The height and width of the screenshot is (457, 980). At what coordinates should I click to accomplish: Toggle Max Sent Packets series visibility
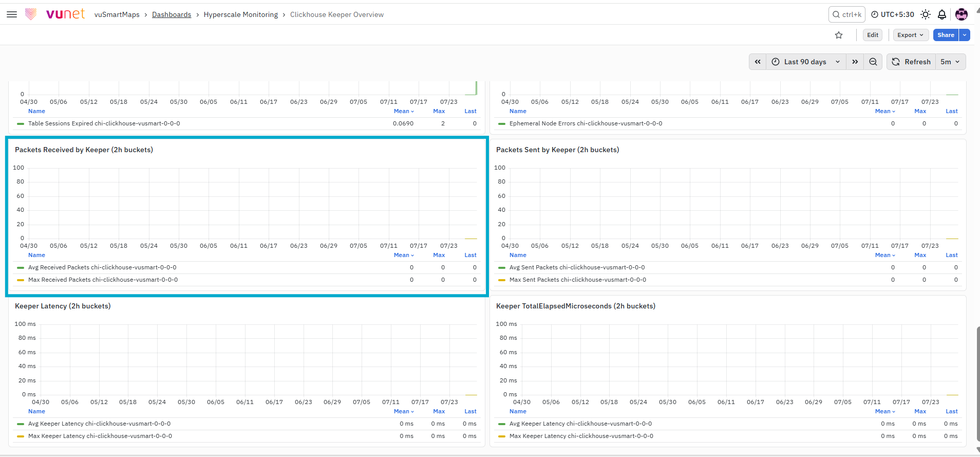(x=578, y=280)
